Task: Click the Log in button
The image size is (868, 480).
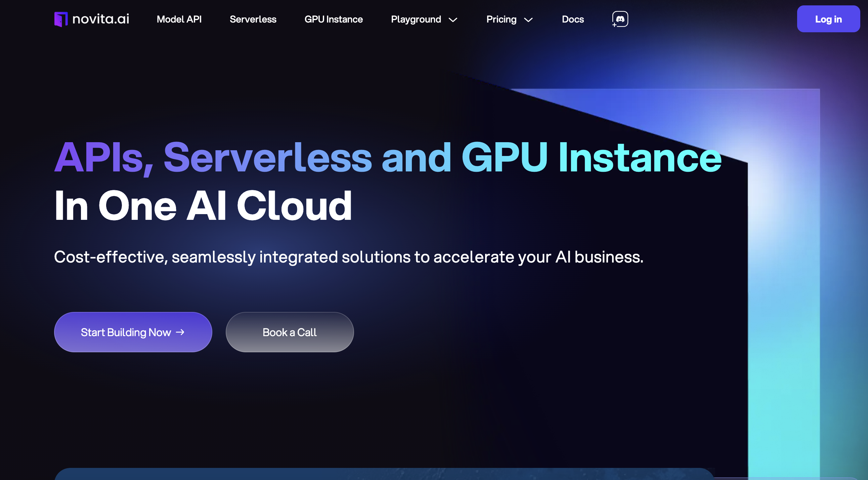Action: coord(828,19)
